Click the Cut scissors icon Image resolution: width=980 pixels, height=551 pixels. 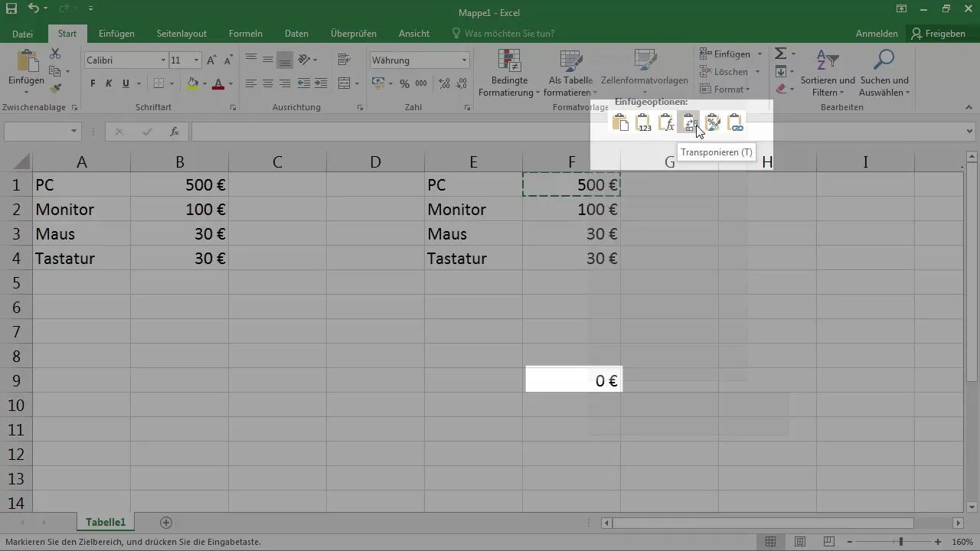(55, 54)
